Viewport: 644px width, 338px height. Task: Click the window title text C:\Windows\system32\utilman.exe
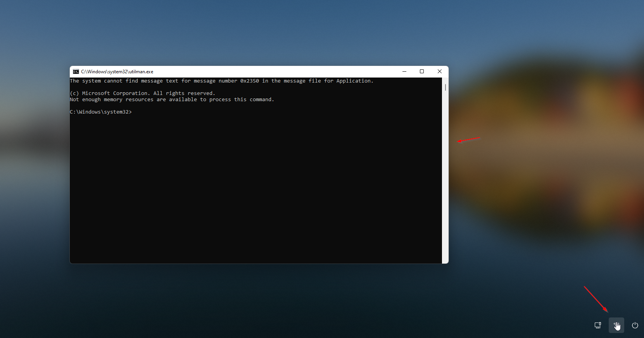click(117, 72)
